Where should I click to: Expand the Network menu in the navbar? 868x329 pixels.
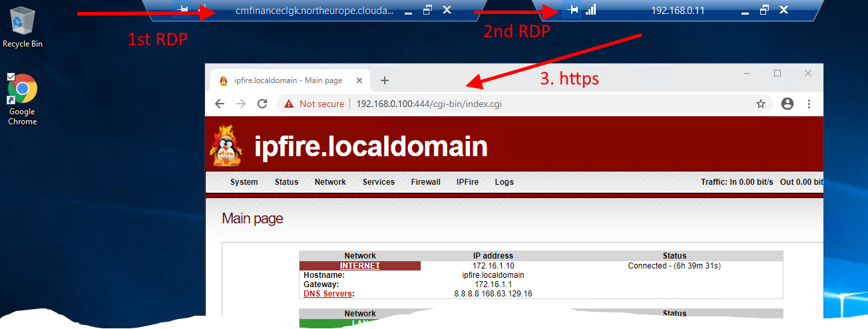(330, 182)
